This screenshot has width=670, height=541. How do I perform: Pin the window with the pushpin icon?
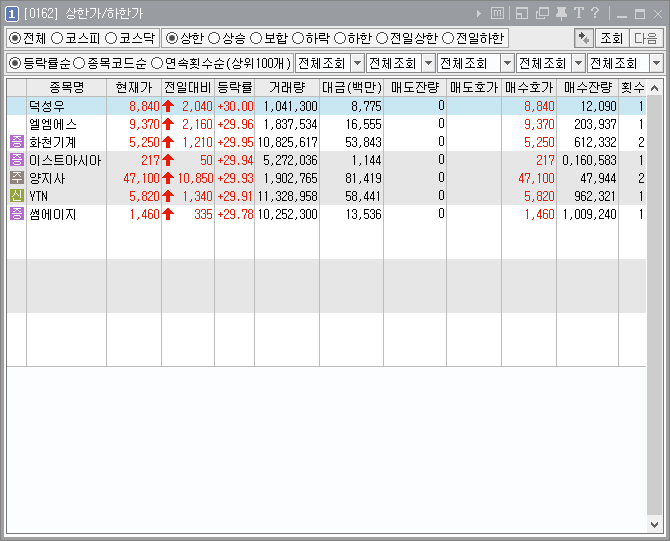click(561, 13)
